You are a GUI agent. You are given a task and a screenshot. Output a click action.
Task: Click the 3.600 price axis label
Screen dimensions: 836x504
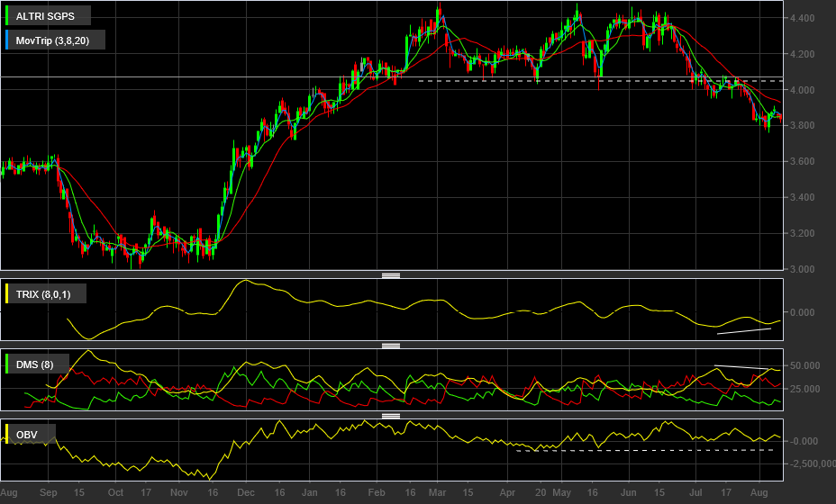pyautogui.click(x=802, y=161)
